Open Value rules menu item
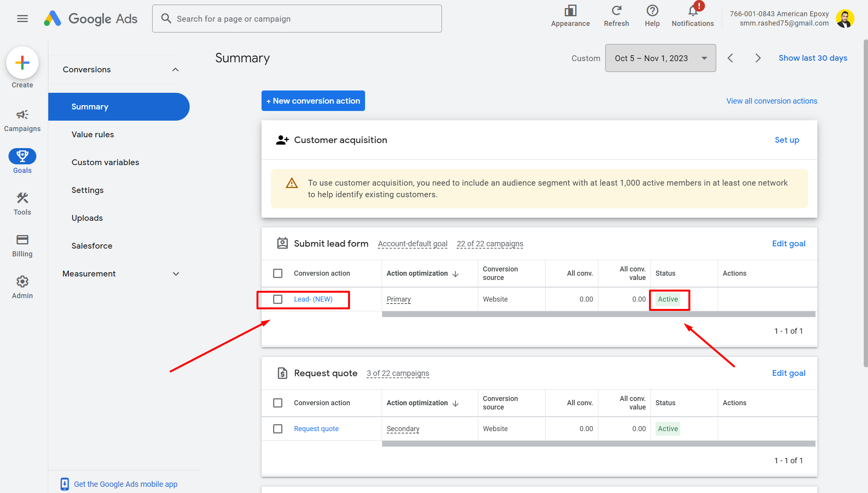Image resolution: width=868 pixels, height=493 pixels. pos(93,135)
